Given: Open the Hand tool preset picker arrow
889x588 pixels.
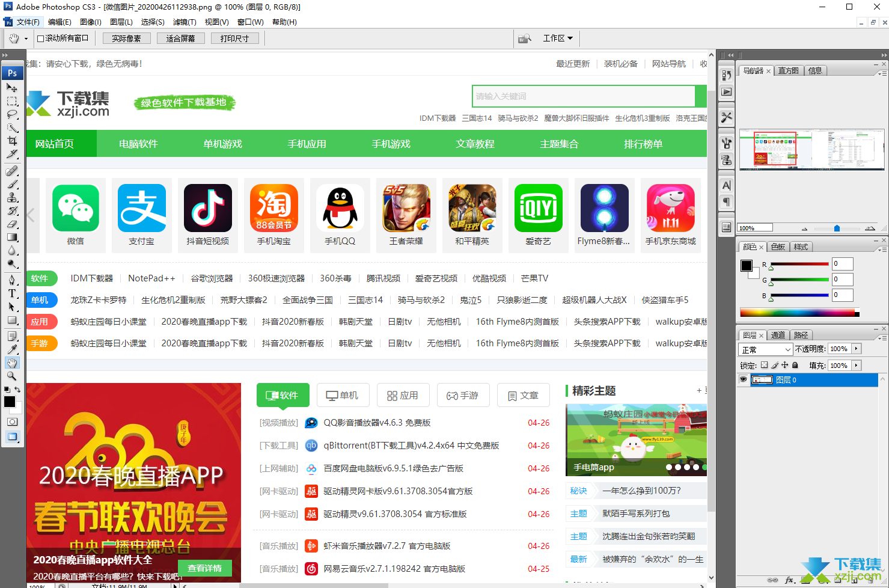Looking at the screenshot, I should coord(26,38).
